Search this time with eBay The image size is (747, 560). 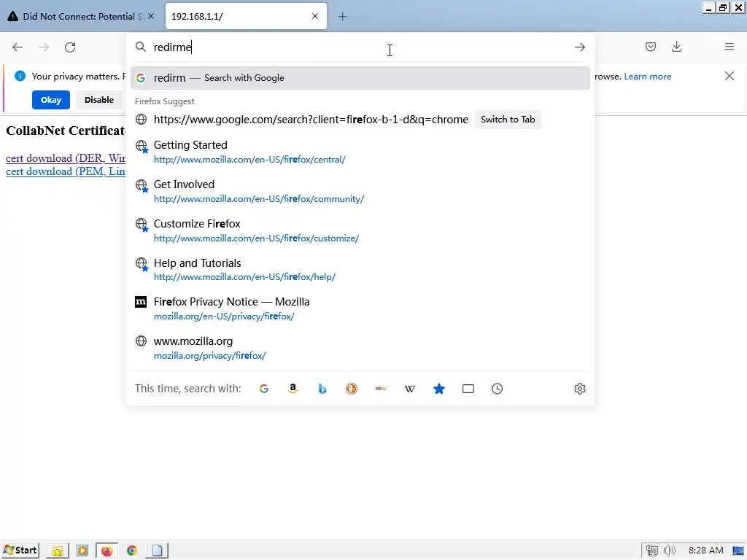(x=381, y=389)
